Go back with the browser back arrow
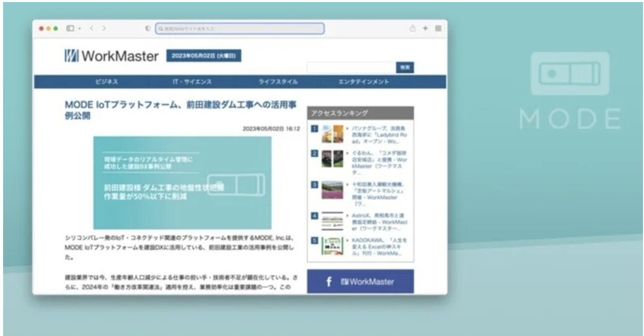The height and width of the screenshot is (336, 644). [92, 29]
